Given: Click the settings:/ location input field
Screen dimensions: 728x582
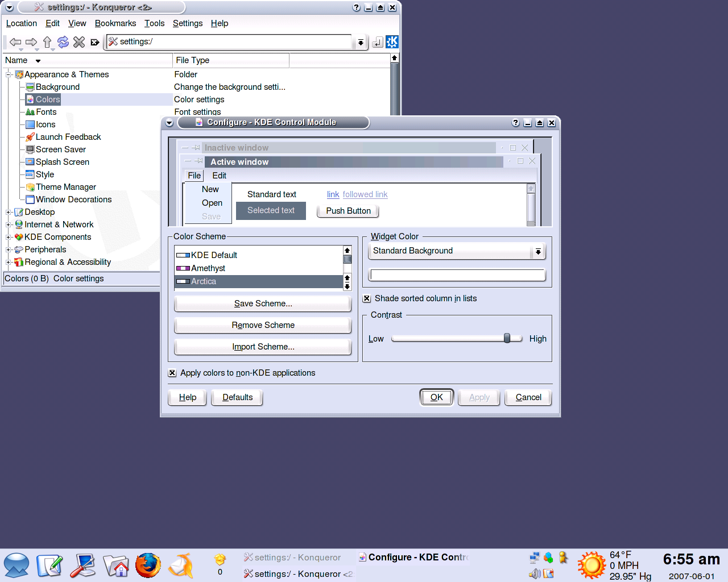Looking at the screenshot, I should coord(229,41).
